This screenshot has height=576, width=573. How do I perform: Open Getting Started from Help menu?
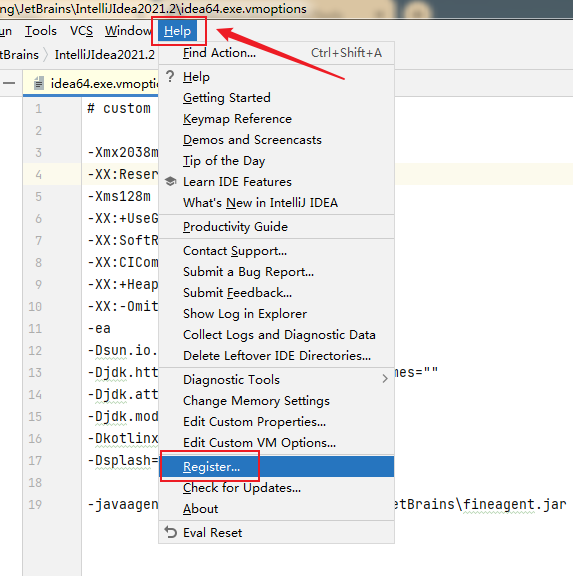point(277,98)
